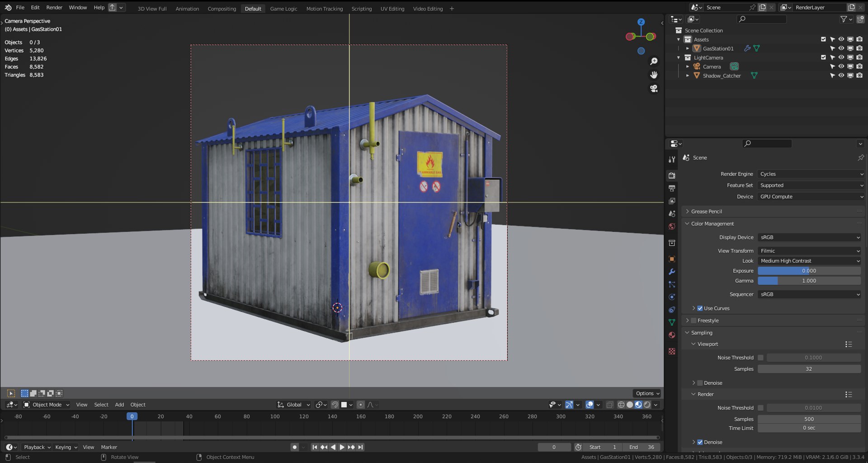Open the Modifiers wrench tab in properties
Image resolution: width=868 pixels, height=463 pixels.
(672, 272)
